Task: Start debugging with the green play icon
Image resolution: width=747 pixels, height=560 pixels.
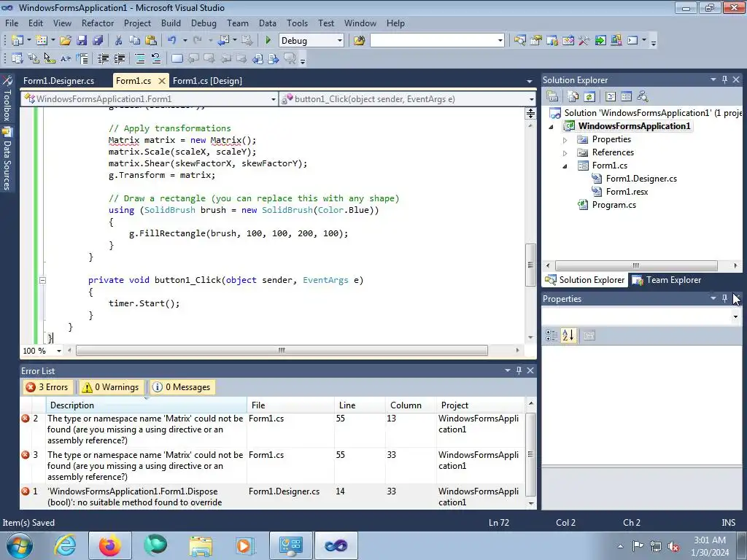Action: [x=268, y=41]
